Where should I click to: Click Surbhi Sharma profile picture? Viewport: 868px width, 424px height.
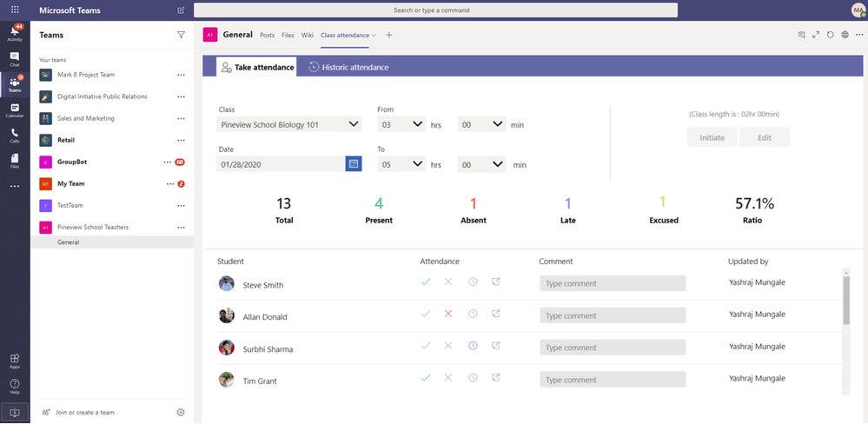[227, 348]
